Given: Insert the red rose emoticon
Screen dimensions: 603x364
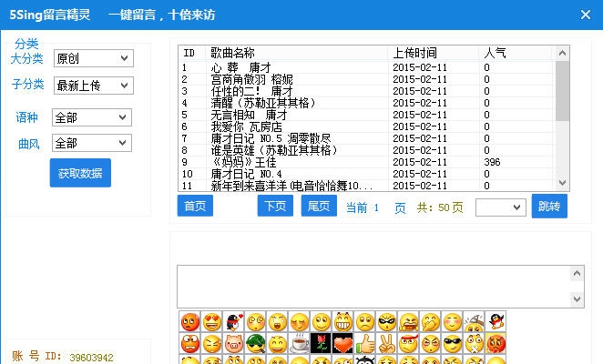Looking at the screenshot, I should tap(322, 344).
